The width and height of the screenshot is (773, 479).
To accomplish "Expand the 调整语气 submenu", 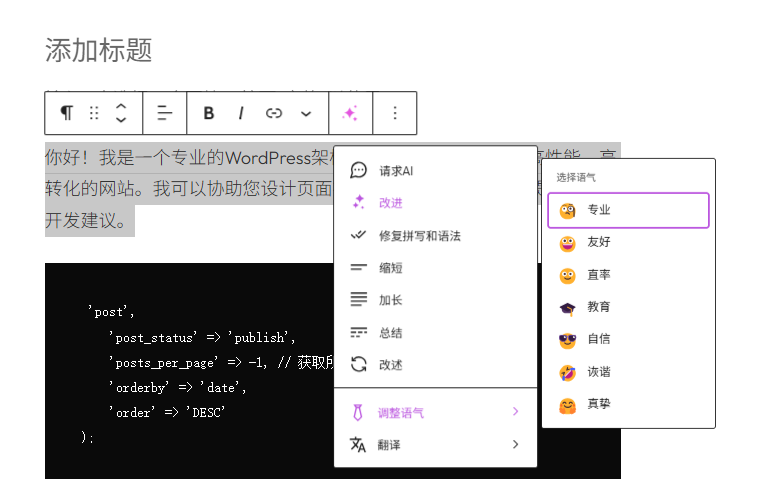I will 435,412.
